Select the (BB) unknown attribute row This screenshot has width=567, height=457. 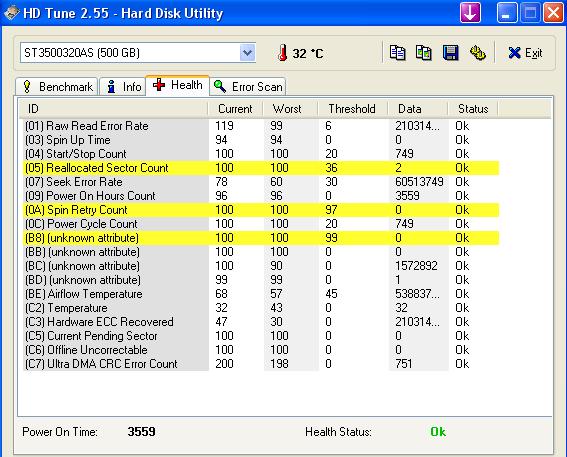pos(261,252)
